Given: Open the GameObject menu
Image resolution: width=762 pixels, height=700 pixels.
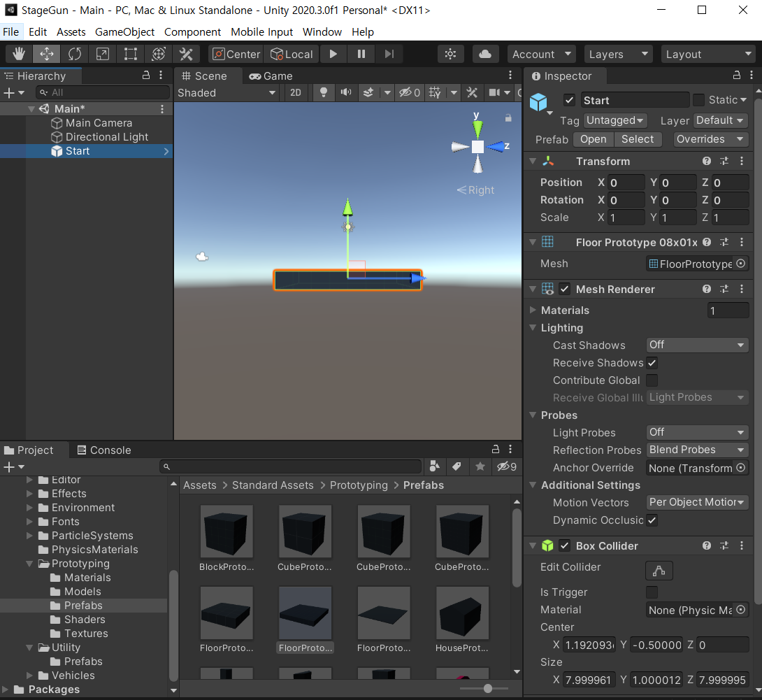Looking at the screenshot, I should click(125, 31).
